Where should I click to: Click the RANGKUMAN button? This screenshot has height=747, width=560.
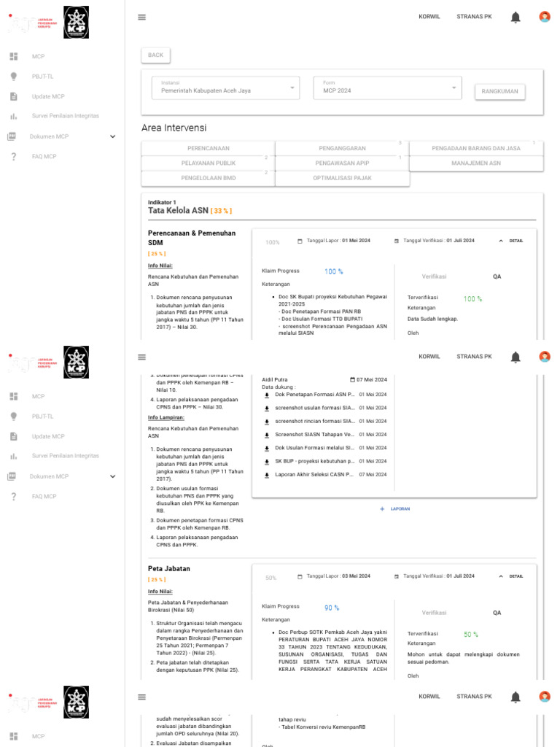point(499,92)
